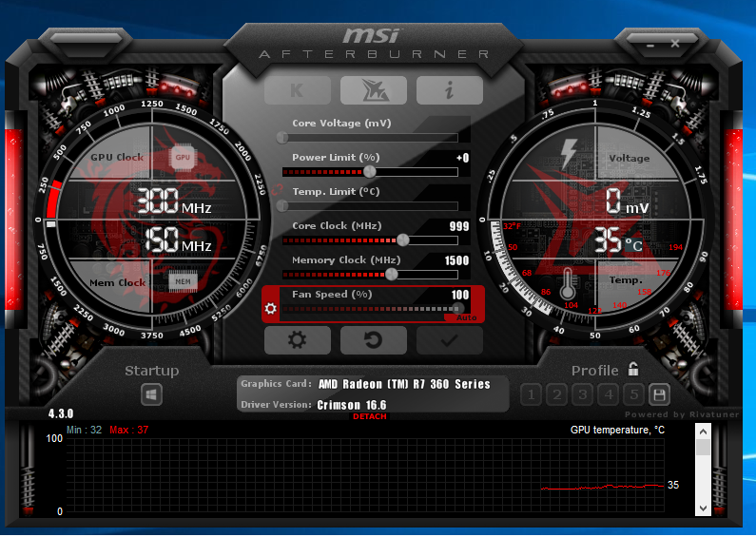The image size is (756, 537).
Task: Select profile slot 1
Action: (532, 395)
